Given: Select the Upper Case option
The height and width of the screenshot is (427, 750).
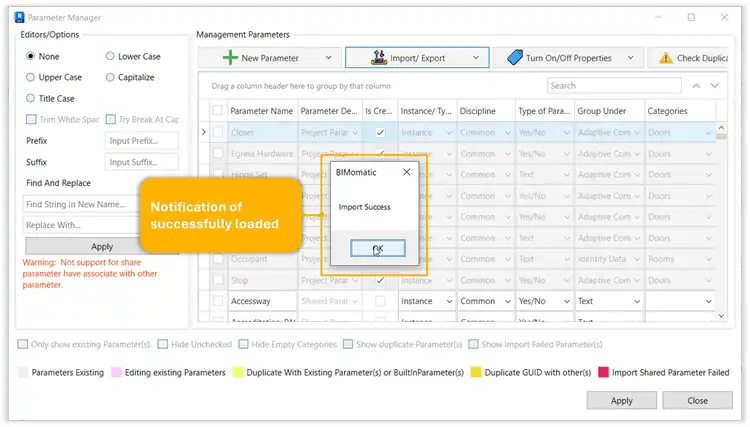Looking at the screenshot, I should coord(31,77).
